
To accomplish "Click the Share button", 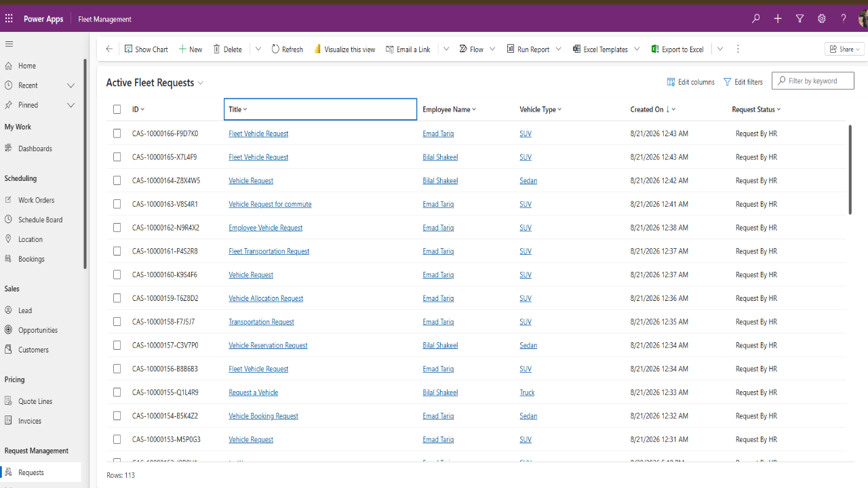I will (x=844, y=49).
